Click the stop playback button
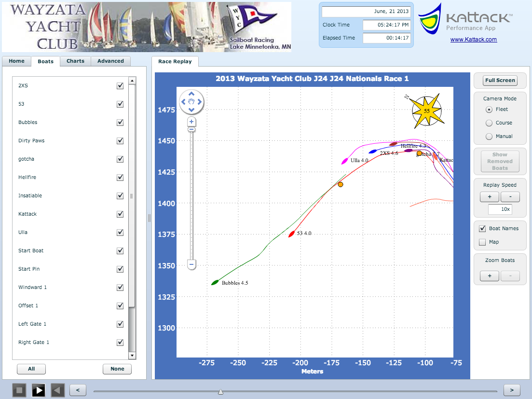The image size is (532, 399). coord(19,390)
